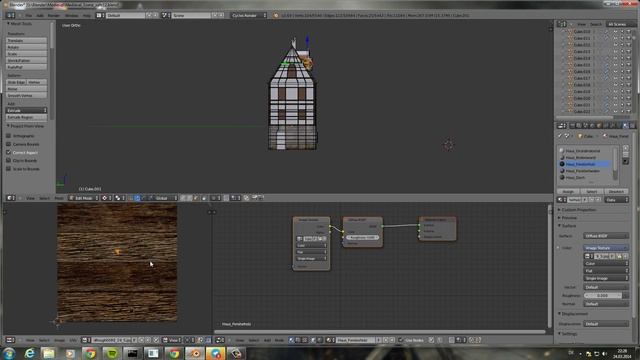This screenshot has height=360, width=640.
Task: Open the Windows Start button
Action: click(x=9, y=353)
